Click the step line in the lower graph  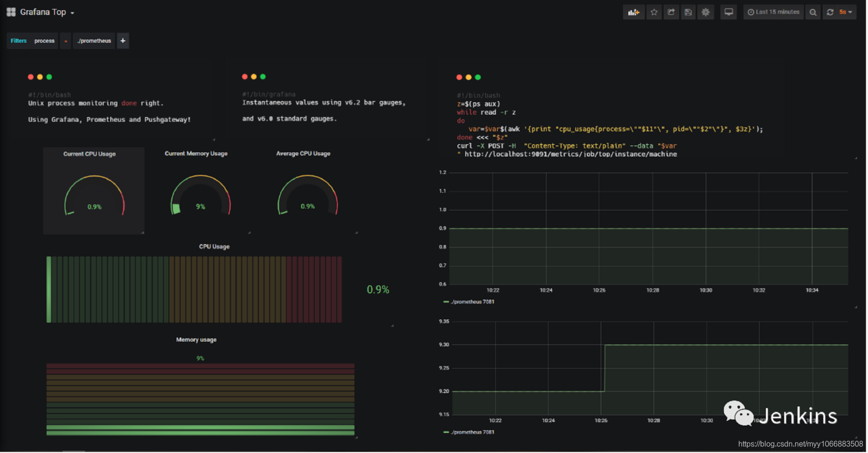coord(650,368)
